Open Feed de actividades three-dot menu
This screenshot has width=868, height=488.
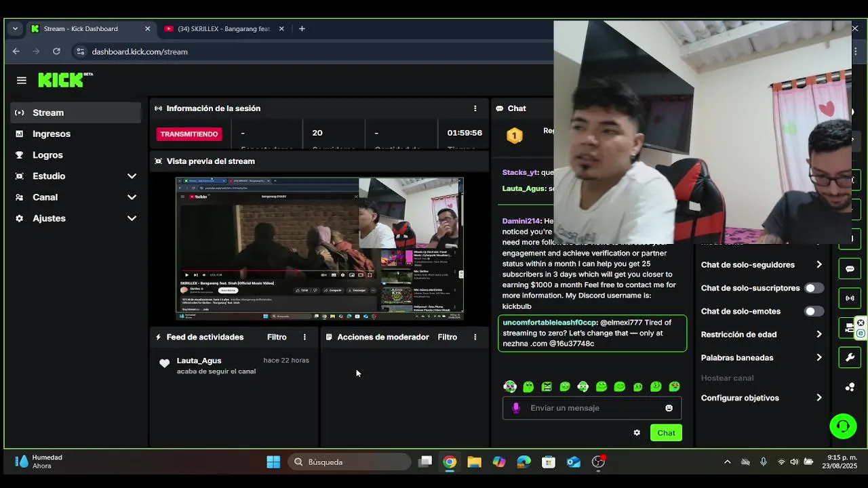[x=304, y=337]
